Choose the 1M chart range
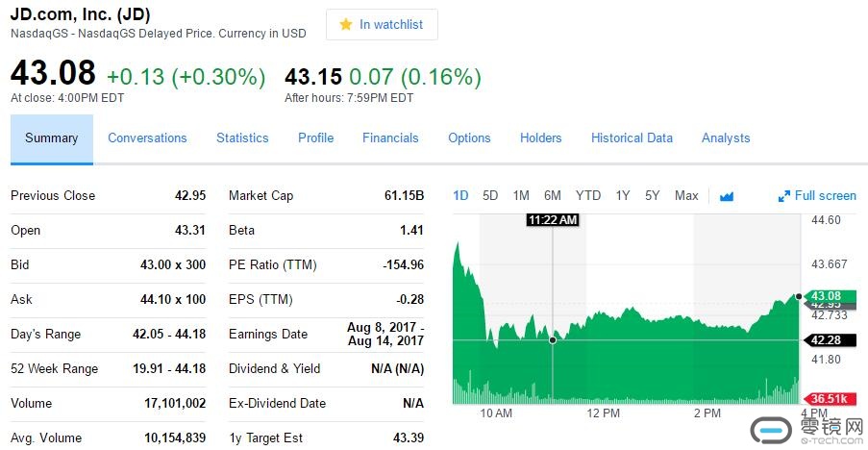 (521, 196)
